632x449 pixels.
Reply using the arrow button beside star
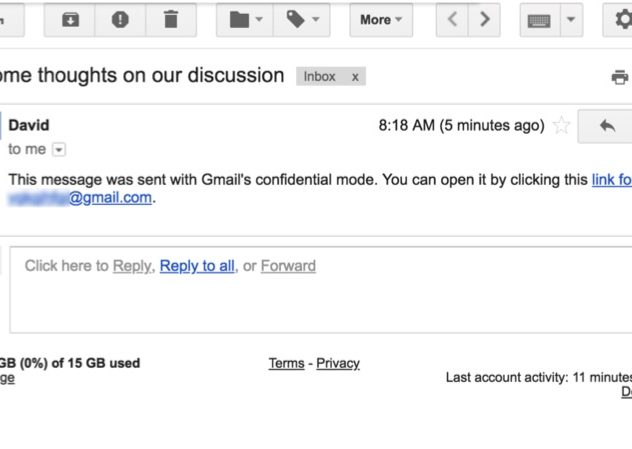click(606, 126)
